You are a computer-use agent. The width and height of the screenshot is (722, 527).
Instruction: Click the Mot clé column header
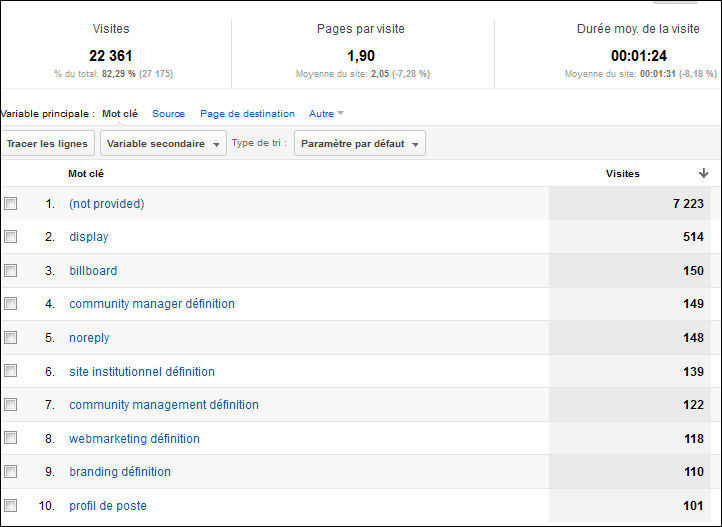click(x=86, y=173)
